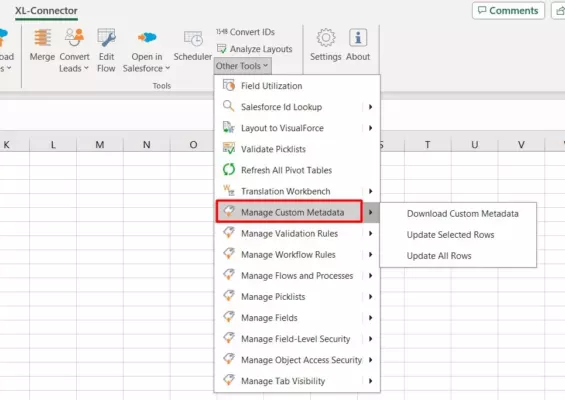
Task: Expand the Manage Workflow Rules submenu arrow
Action: [370, 254]
